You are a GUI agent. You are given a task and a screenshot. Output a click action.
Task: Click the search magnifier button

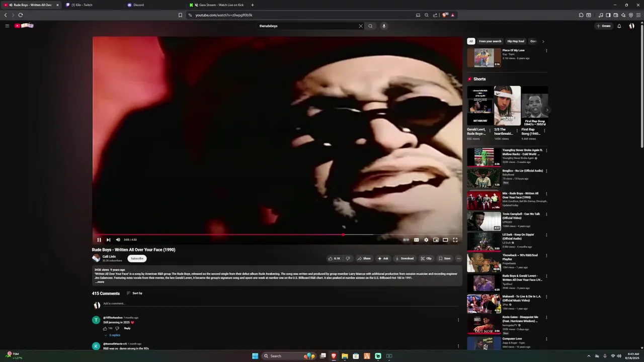[x=370, y=26]
